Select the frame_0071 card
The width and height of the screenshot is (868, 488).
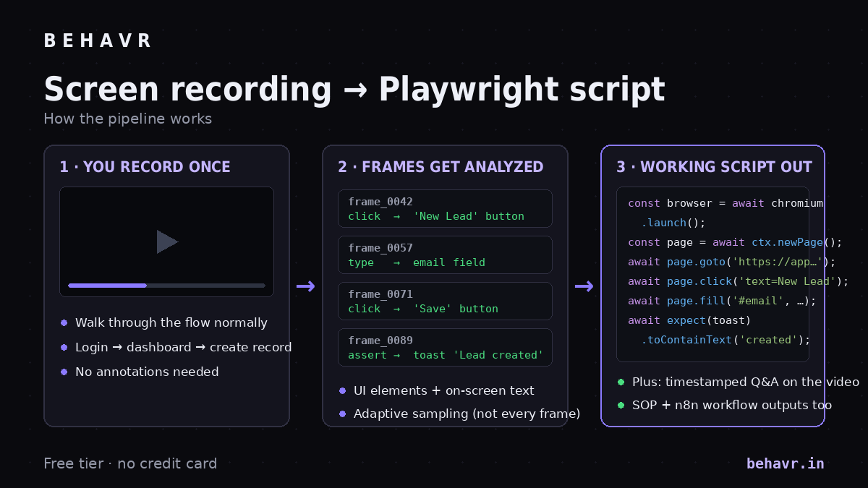tap(445, 301)
